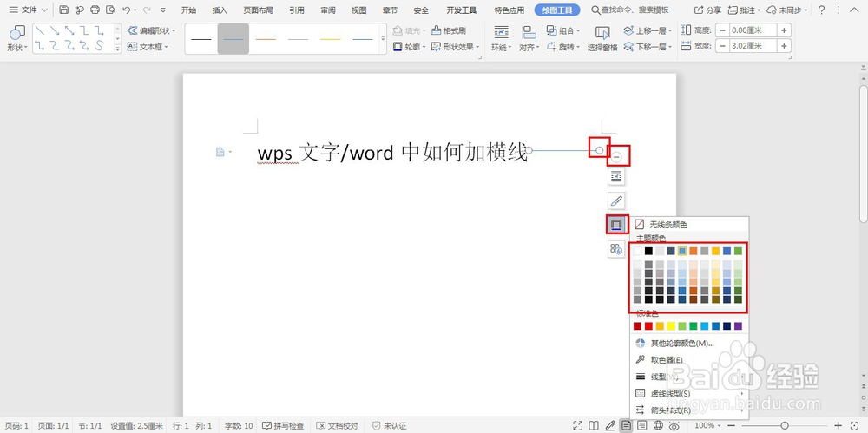The height and width of the screenshot is (433, 868).
Task: Pick the black theme color swatch
Action: 648,251
